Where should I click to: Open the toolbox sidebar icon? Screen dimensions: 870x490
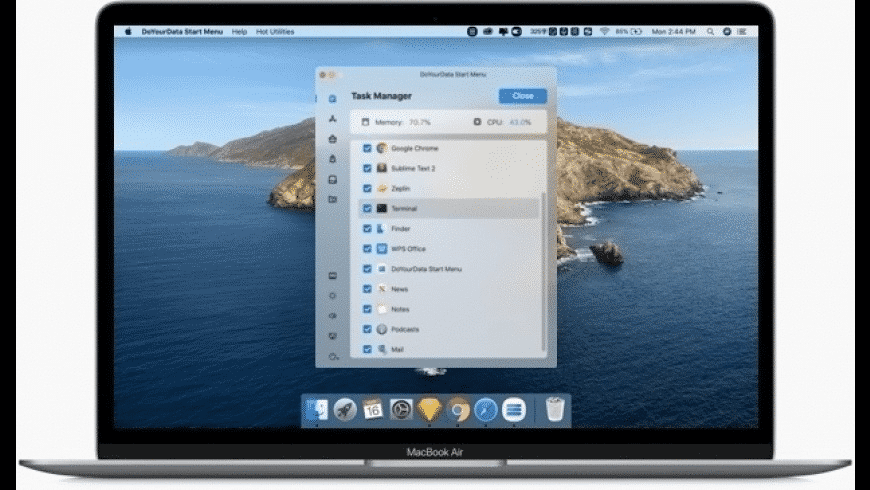point(332,139)
